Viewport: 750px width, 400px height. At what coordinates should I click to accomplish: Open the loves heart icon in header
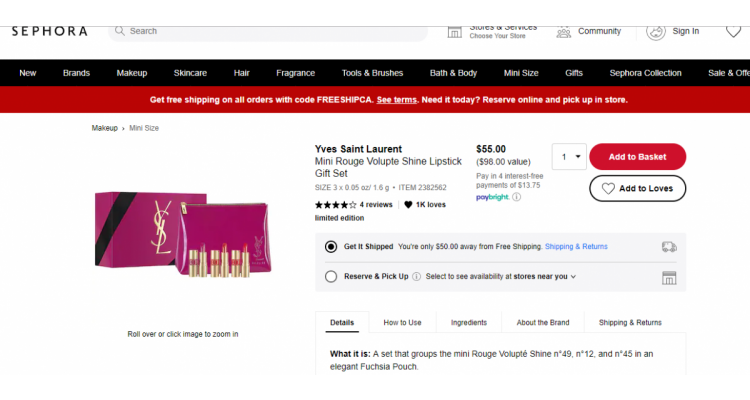[733, 32]
